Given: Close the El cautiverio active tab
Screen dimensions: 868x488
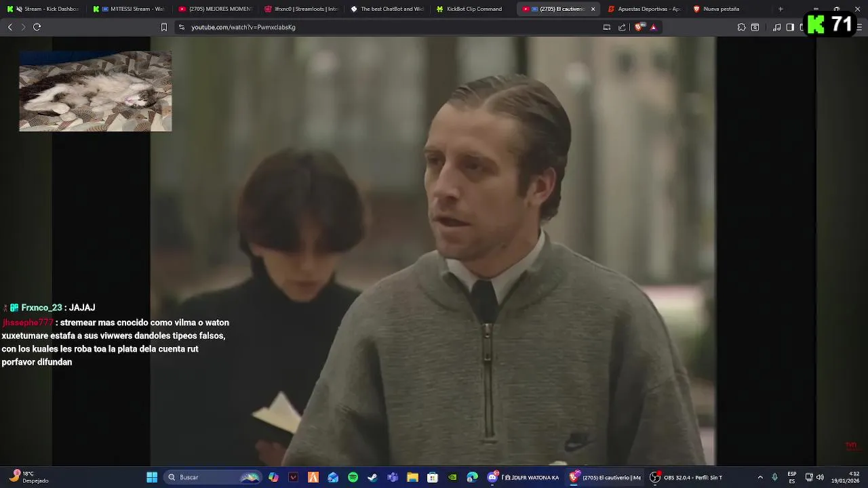Looking at the screenshot, I should pos(593,9).
